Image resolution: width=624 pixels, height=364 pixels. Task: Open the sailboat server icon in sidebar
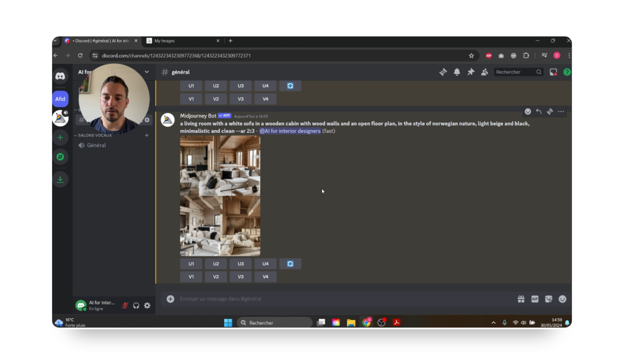click(60, 118)
